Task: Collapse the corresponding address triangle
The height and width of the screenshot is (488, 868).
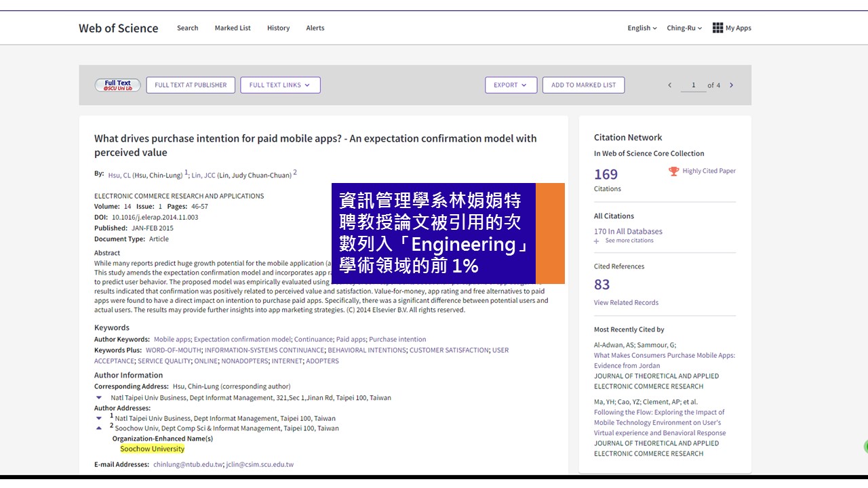Action: pos(99,398)
